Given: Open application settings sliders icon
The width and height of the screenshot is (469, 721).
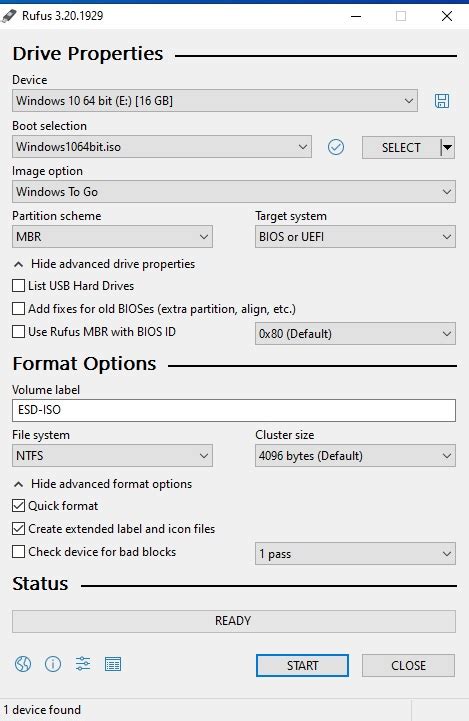Looking at the screenshot, I should [83, 664].
